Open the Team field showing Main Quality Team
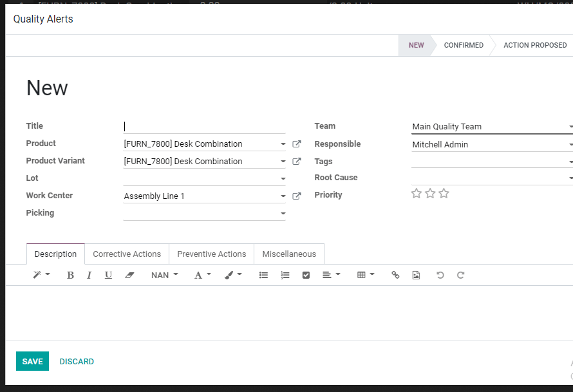This screenshot has height=392, width=573. pos(492,127)
